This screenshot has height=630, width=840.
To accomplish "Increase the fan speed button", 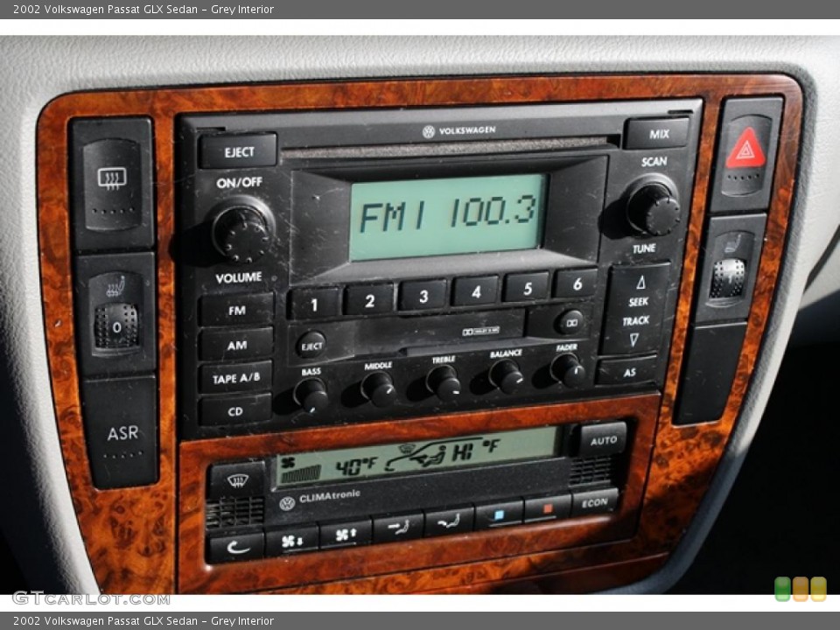I will coord(346,534).
